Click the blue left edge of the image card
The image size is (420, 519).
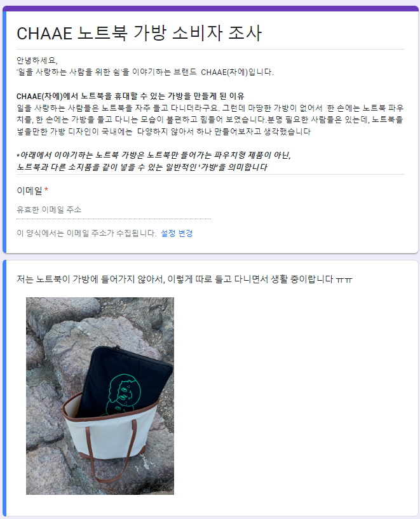[4, 389]
